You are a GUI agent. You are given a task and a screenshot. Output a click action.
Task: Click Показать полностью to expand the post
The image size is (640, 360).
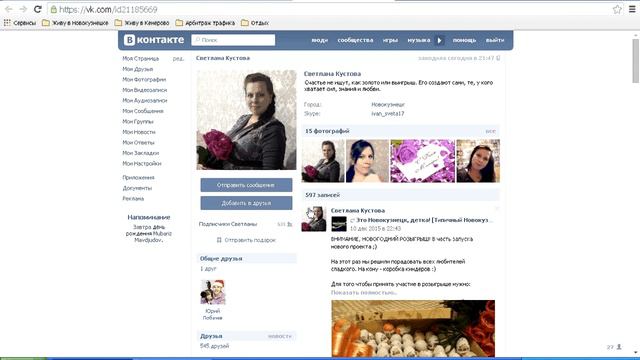pos(364,293)
